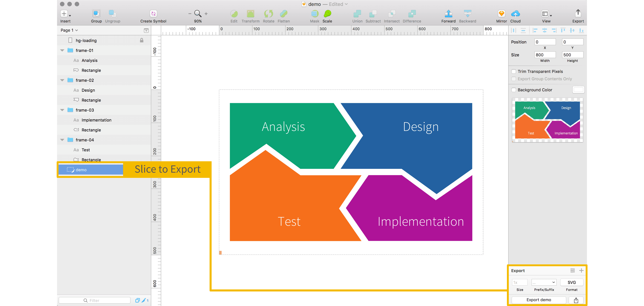Image resolution: width=644 pixels, height=306 pixels.
Task: Collapse the frame-01 group
Action: pyautogui.click(x=62, y=50)
